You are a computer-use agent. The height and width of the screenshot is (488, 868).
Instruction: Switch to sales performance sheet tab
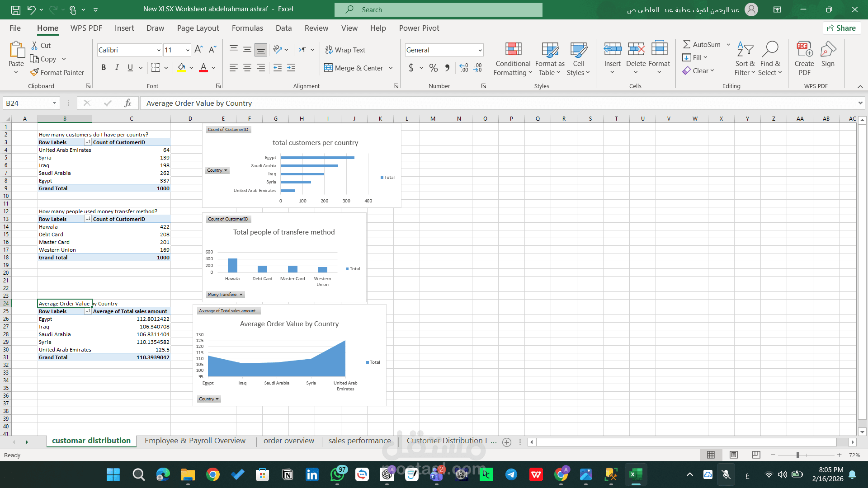point(359,441)
